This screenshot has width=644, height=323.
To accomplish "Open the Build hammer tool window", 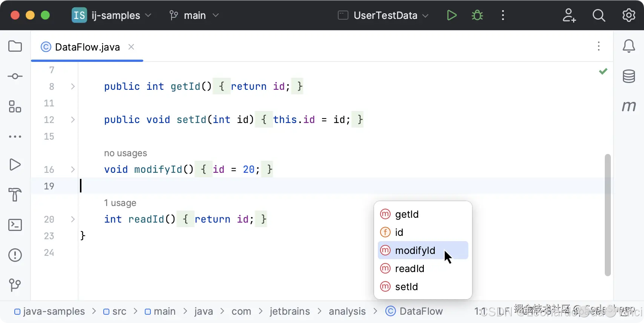I will coord(15,195).
